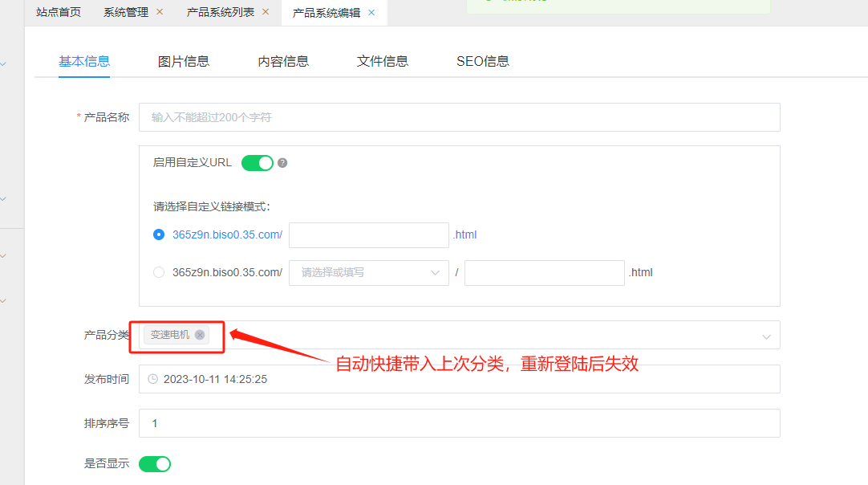Remove the 变速电机 category tag
Image resolution: width=868 pixels, height=485 pixels.
point(200,335)
